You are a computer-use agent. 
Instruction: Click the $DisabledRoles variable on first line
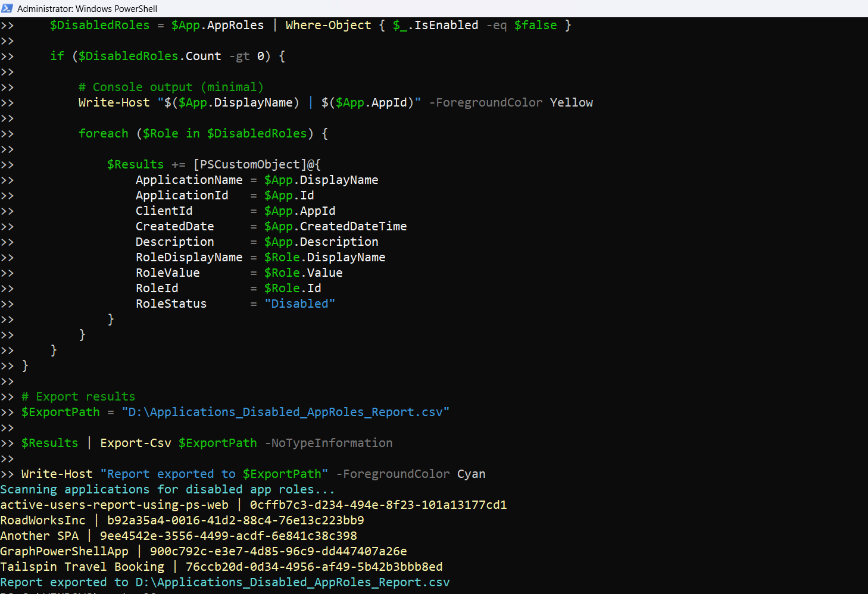pyautogui.click(x=99, y=25)
